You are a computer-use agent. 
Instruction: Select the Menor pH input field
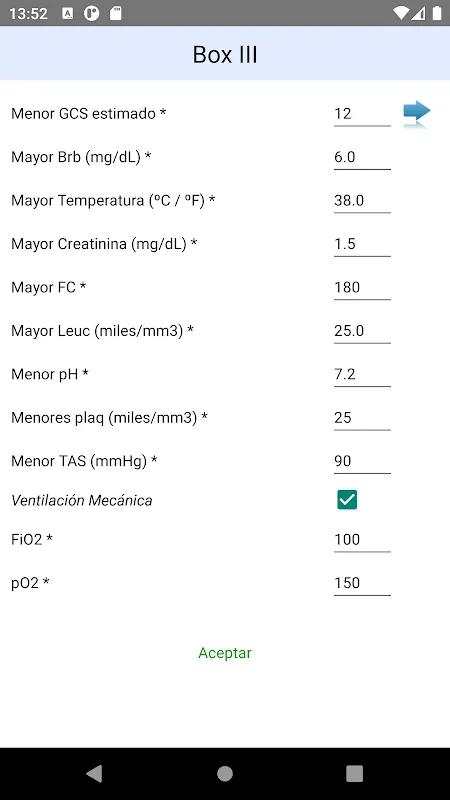[x=362, y=374]
